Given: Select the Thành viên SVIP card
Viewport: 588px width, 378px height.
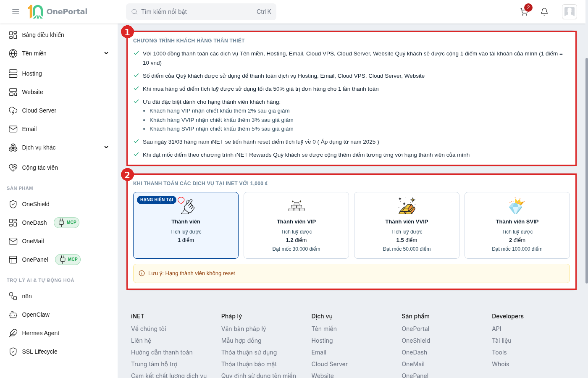Looking at the screenshot, I should 517,225.
